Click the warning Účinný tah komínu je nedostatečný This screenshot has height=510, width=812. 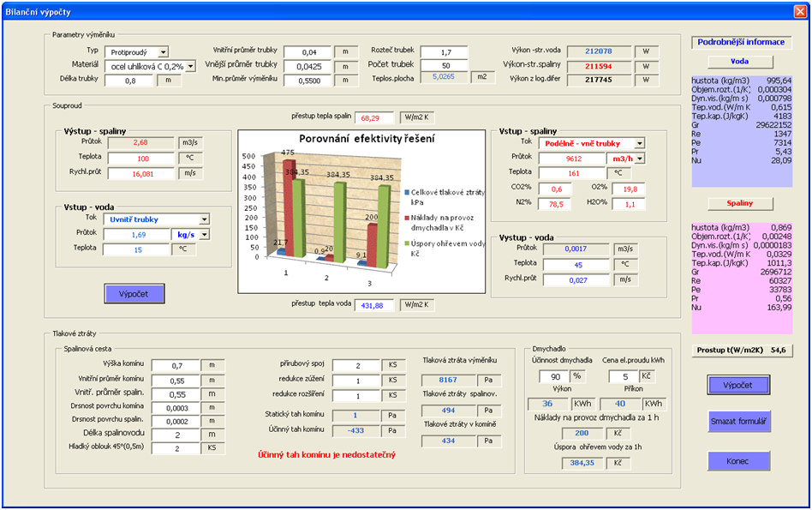click(326, 455)
